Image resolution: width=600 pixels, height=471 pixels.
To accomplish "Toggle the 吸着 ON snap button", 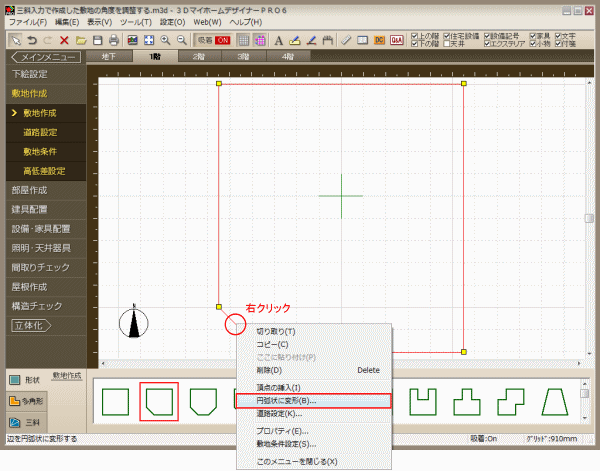I will 208,40.
